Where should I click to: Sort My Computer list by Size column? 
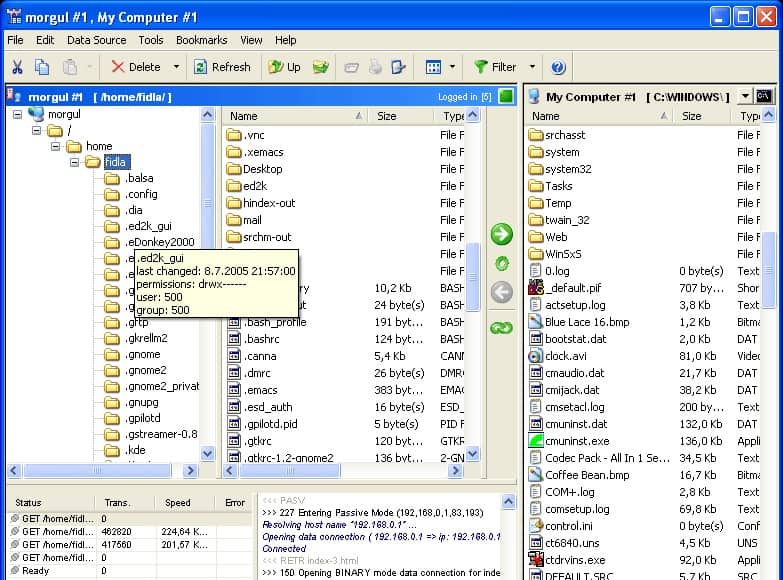point(701,116)
